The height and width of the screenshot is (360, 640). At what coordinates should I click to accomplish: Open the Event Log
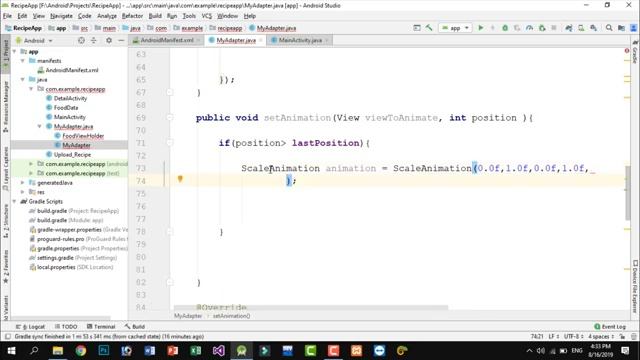(610, 327)
